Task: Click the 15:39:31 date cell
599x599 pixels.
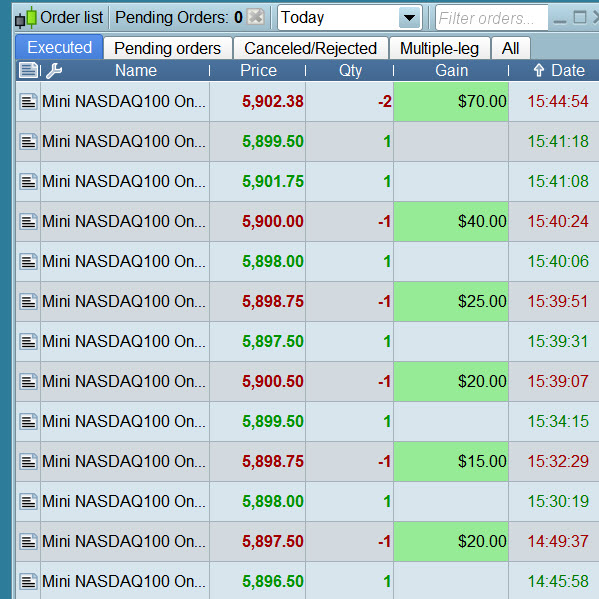Action: pyautogui.click(x=554, y=342)
